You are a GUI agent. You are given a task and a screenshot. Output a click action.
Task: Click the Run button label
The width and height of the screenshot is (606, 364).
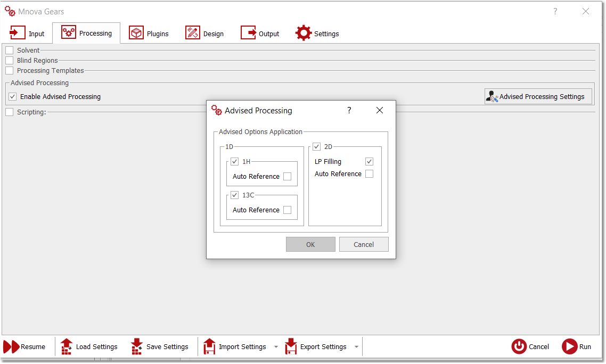585,347
